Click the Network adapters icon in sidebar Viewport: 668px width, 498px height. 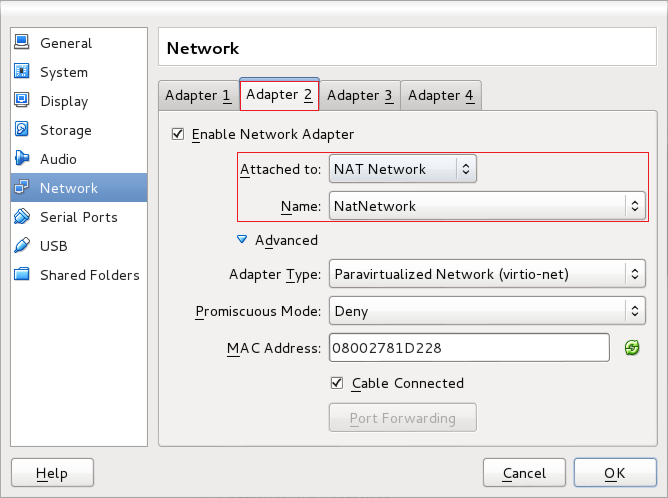21,187
